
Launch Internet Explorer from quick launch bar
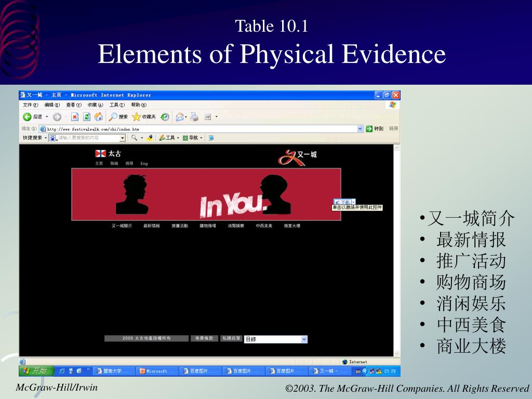[x=62, y=371]
